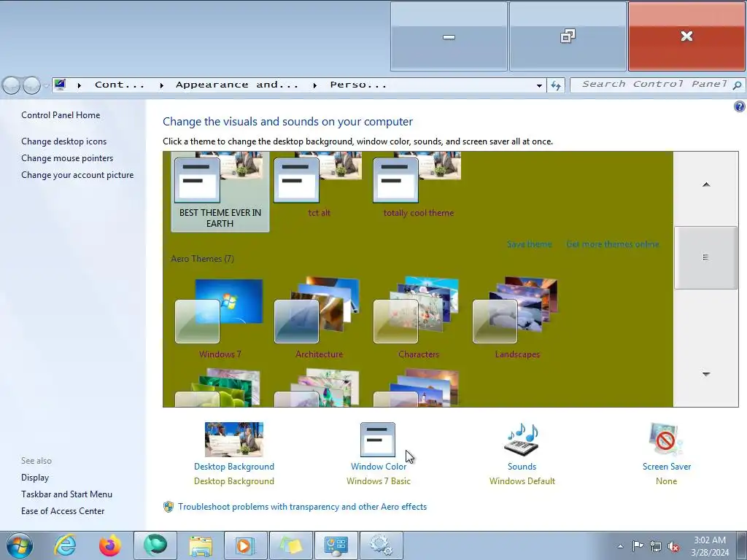Image resolution: width=747 pixels, height=560 pixels.
Task: Open the Windows Start orb
Action: (x=20, y=545)
